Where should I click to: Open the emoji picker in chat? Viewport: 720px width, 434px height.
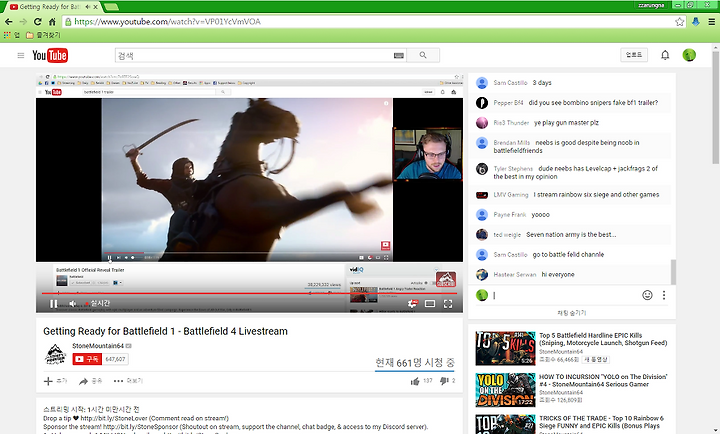coord(647,295)
